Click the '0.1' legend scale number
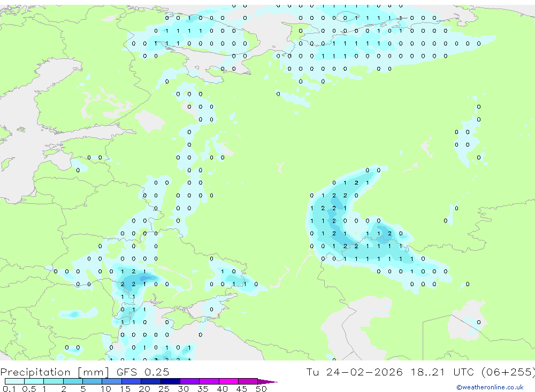The height and width of the screenshot is (392, 535). pyautogui.click(x=9, y=389)
